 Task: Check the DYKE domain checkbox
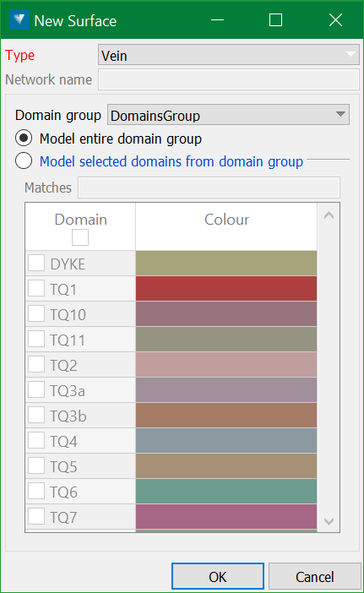click(36, 264)
